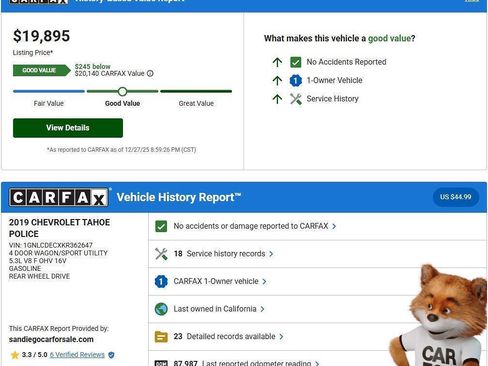Open Last reported odometer reading details

click(x=242, y=363)
